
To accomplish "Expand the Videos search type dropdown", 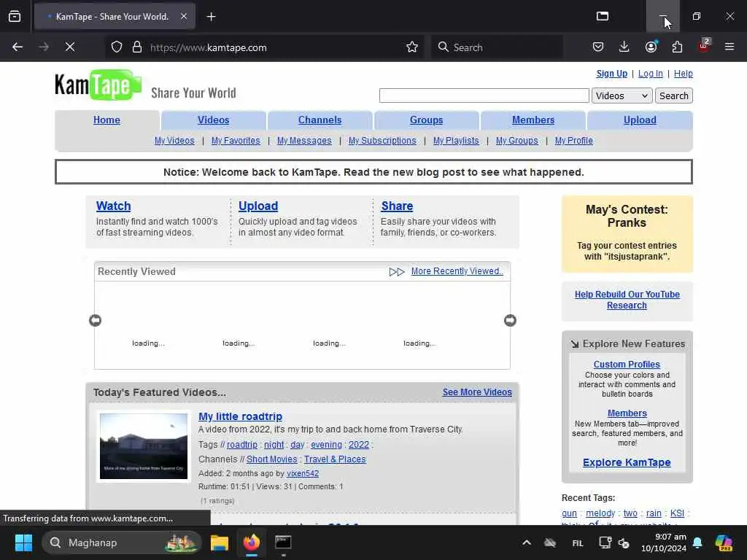I will [x=622, y=96].
